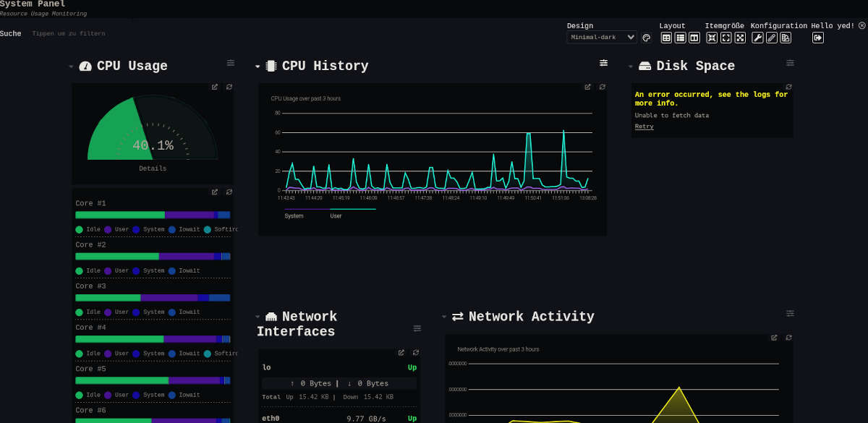The image size is (868, 423).
Task: Set item size to small icon
Action: pos(712,38)
